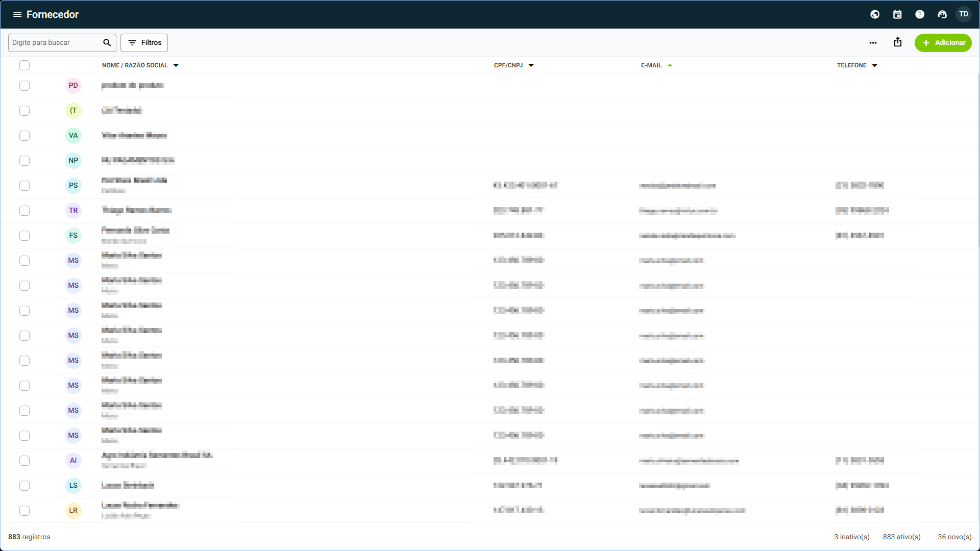The width and height of the screenshot is (980, 551).
Task: Focus the Digite para buscar field
Action: pyautogui.click(x=55, y=43)
